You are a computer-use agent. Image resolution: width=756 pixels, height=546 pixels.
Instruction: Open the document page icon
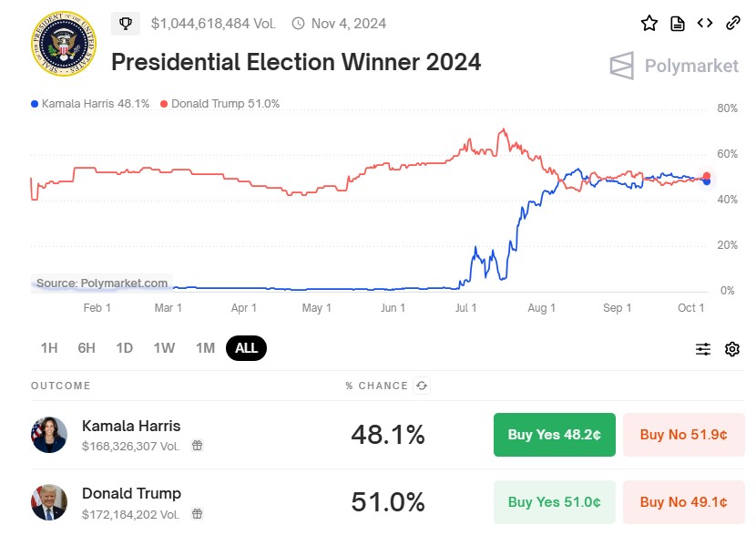(x=678, y=24)
